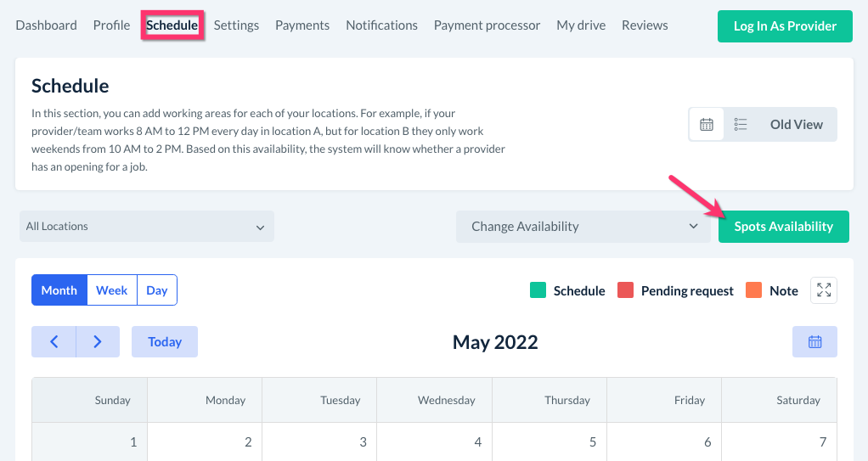The height and width of the screenshot is (461, 868).
Task: Select the Day view toggle
Action: point(157,290)
